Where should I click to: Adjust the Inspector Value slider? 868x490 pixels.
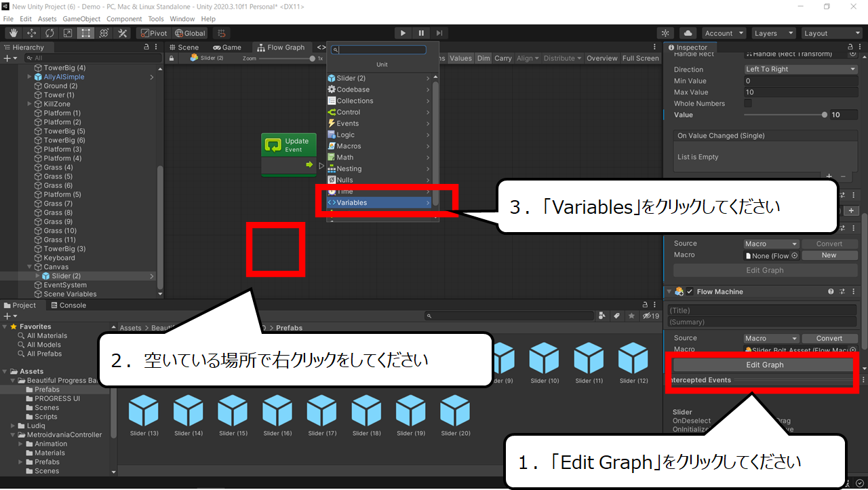click(784, 115)
